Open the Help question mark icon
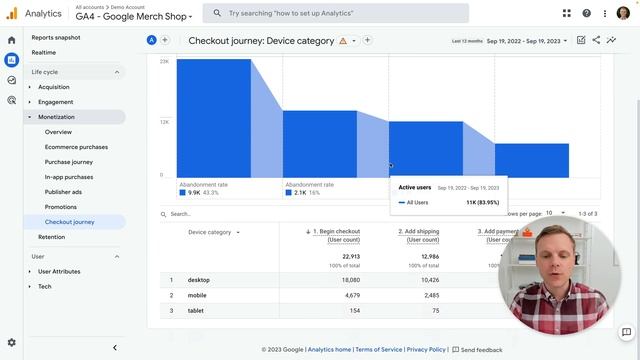The image size is (640, 360). click(587, 13)
